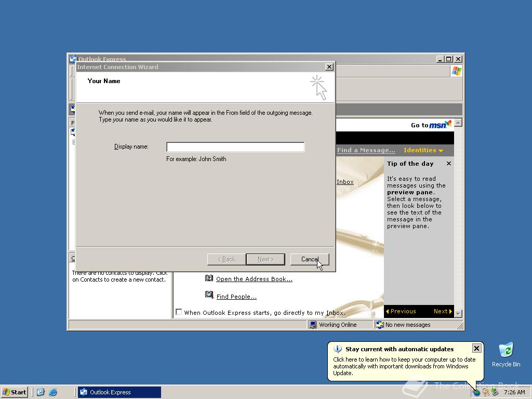Click the Find People icon
Screen dimensions: 532x399
209,295
